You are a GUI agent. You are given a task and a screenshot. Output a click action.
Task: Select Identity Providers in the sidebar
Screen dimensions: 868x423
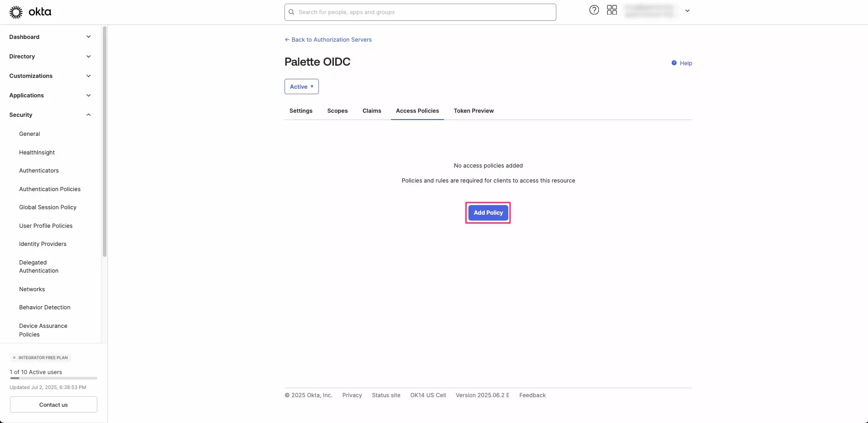43,244
